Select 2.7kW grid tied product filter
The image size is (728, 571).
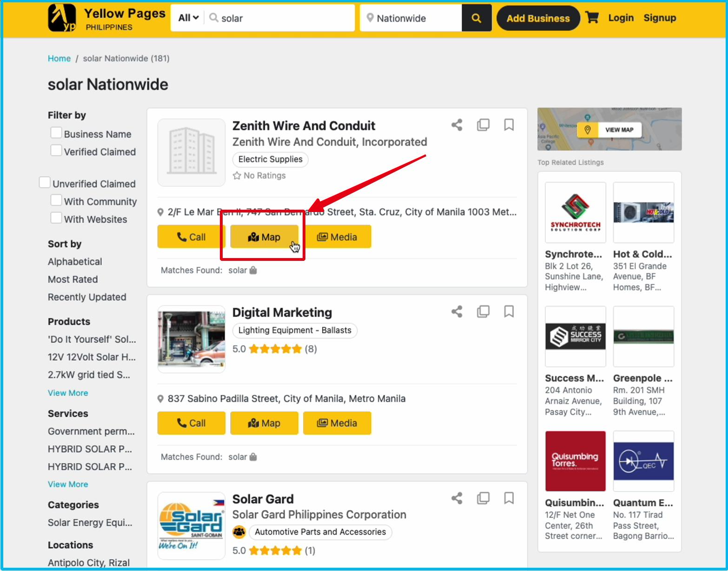click(89, 374)
